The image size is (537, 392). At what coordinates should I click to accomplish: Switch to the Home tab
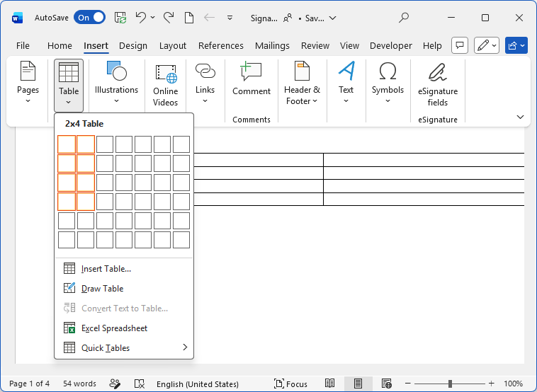coord(60,45)
